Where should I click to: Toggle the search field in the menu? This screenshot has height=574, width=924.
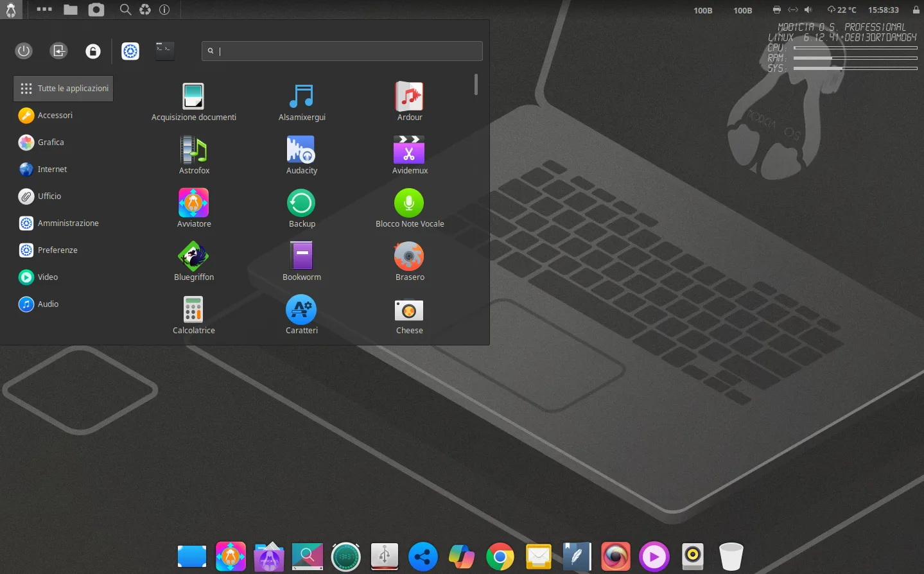342,51
